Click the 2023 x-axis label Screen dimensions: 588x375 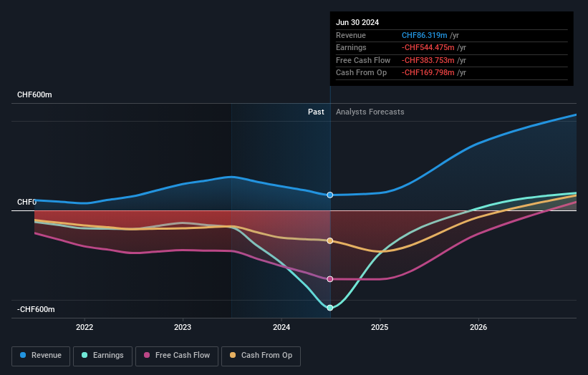coord(183,327)
